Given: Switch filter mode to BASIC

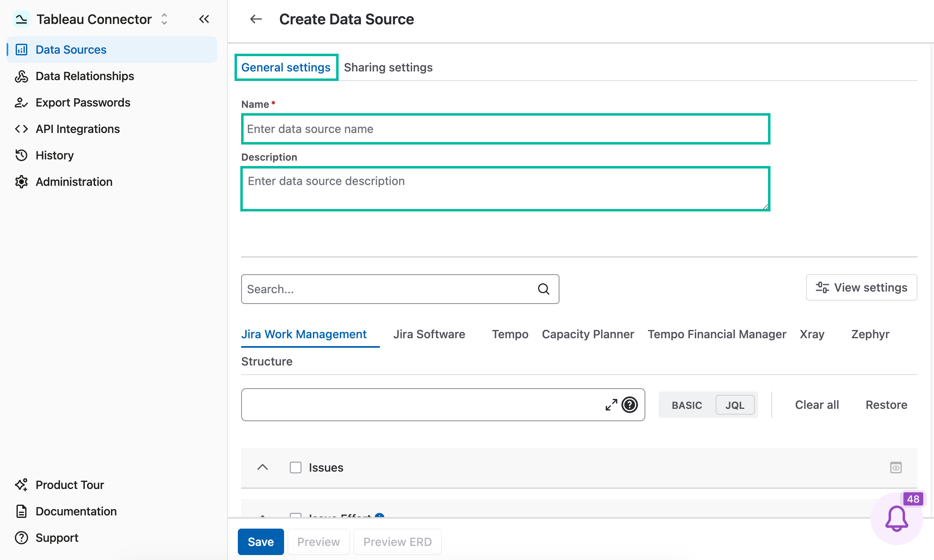Looking at the screenshot, I should [x=687, y=405].
